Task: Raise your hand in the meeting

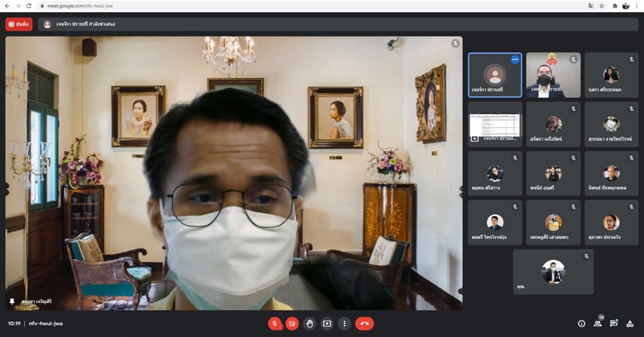Action: pyautogui.click(x=309, y=324)
